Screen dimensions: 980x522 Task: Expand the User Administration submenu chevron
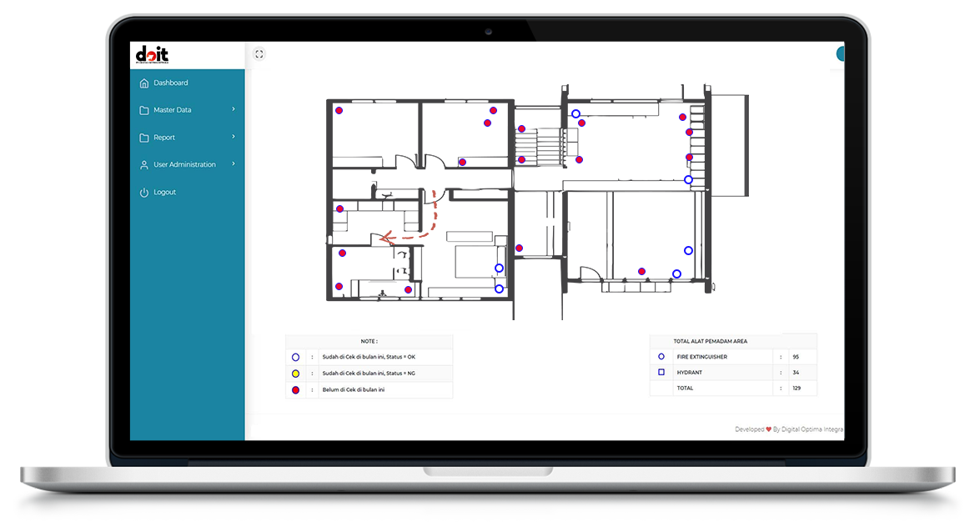click(234, 164)
